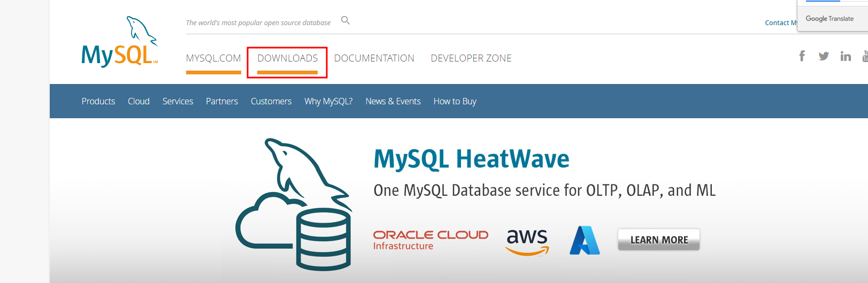Open News & Events

393,101
